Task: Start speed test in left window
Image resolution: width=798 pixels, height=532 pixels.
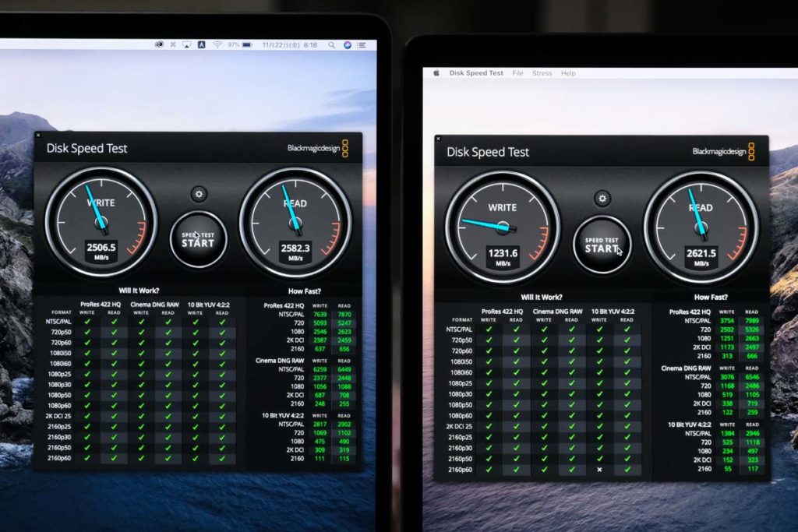Action: tap(199, 240)
